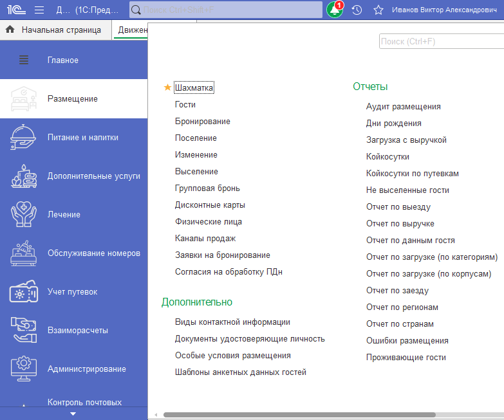Open the Отчет по выручке report
504x420 pixels.
400,223
